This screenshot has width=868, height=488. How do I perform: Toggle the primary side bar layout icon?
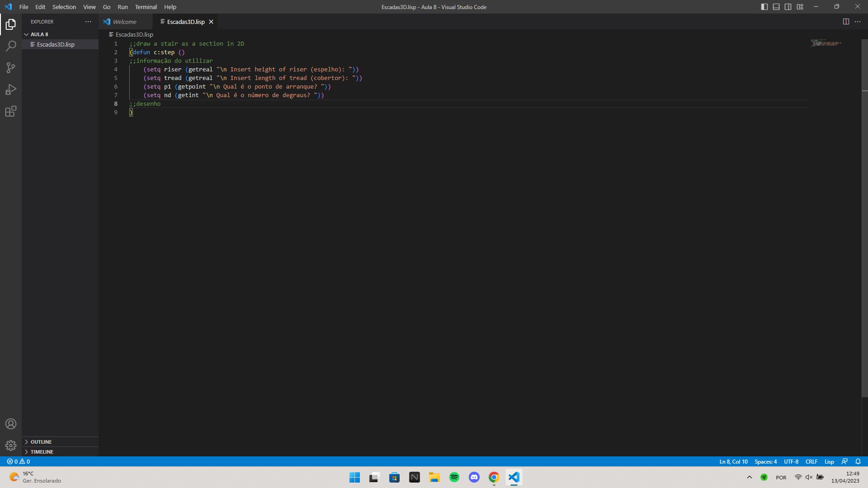pyautogui.click(x=764, y=7)
